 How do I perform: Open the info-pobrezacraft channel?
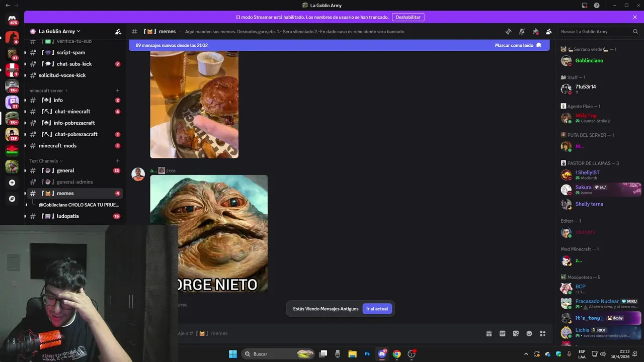74,123
